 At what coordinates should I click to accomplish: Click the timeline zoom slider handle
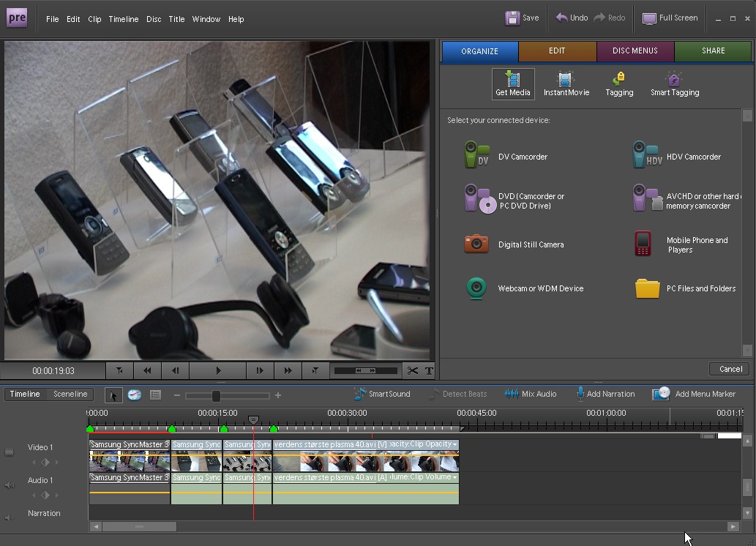pyautogui.click(x=216, y=395)
